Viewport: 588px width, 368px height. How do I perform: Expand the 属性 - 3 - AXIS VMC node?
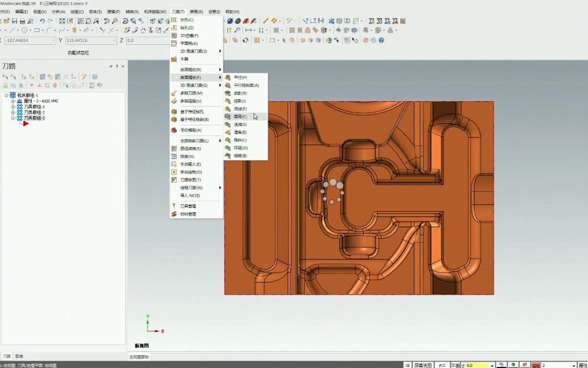point(13,101)
